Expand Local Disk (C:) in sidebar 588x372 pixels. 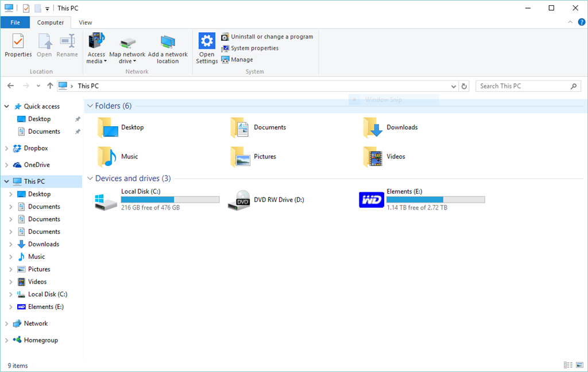pos(11,294)
